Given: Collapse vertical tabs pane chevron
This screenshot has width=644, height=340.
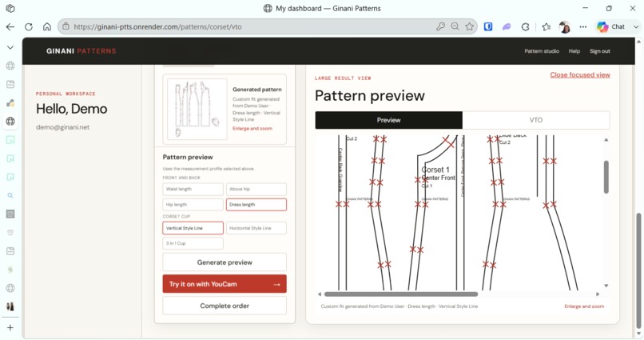Looking at the screenshot, I should pyautogui.click(x=10, y=47).
